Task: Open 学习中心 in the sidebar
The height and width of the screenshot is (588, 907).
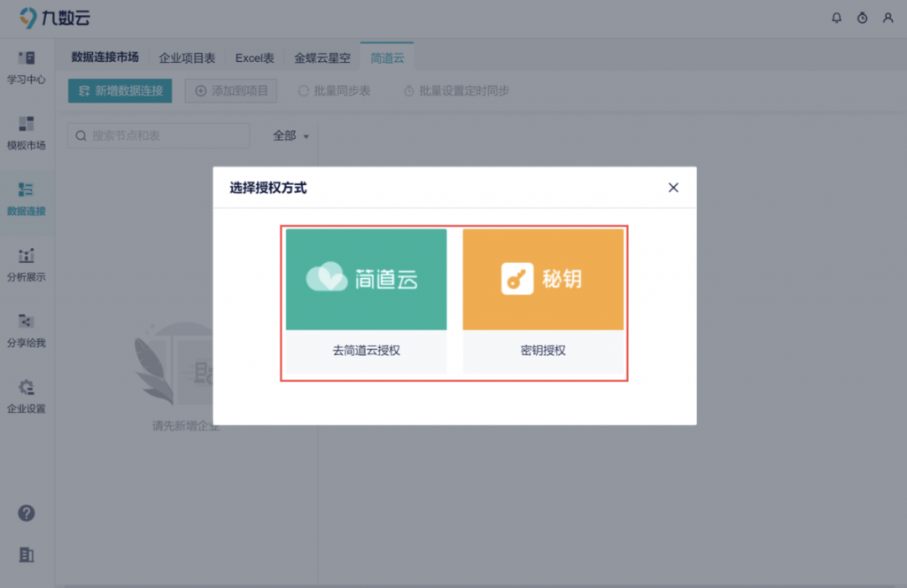Action: click(27, 67)
